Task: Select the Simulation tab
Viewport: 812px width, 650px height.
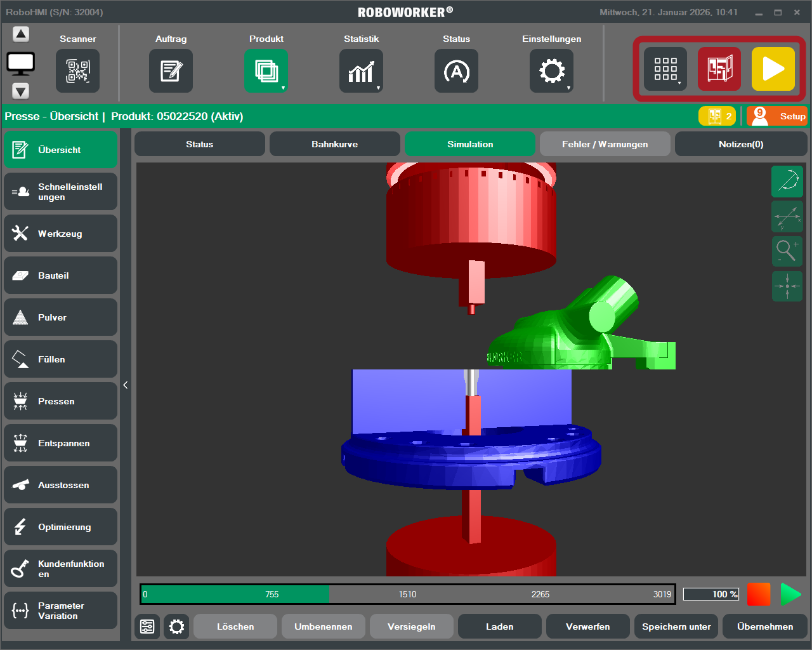Action: click(x=470, y=144)
